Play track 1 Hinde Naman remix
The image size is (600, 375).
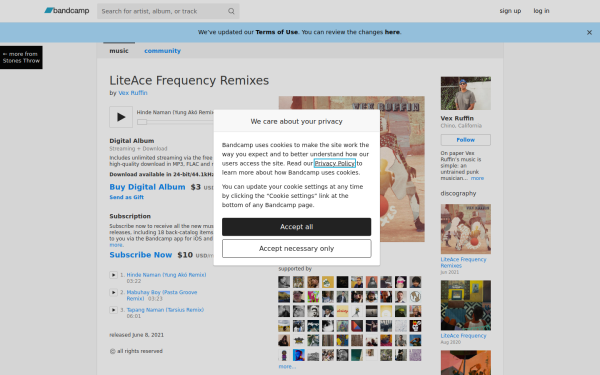click(x=113, y=275)
